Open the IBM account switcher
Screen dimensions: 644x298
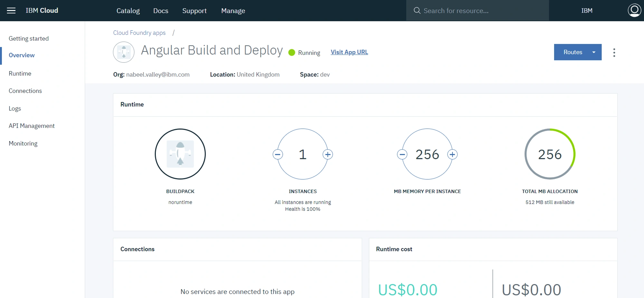(587, 11)
